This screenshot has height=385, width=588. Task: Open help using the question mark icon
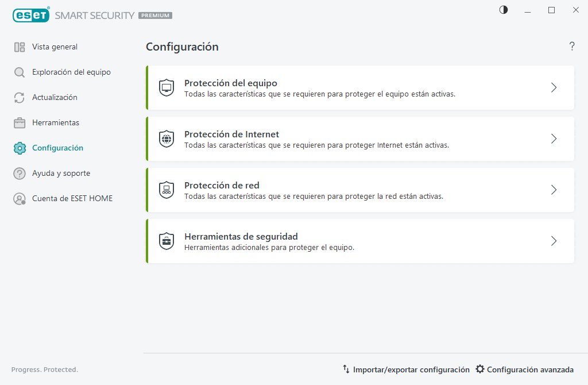572,47
